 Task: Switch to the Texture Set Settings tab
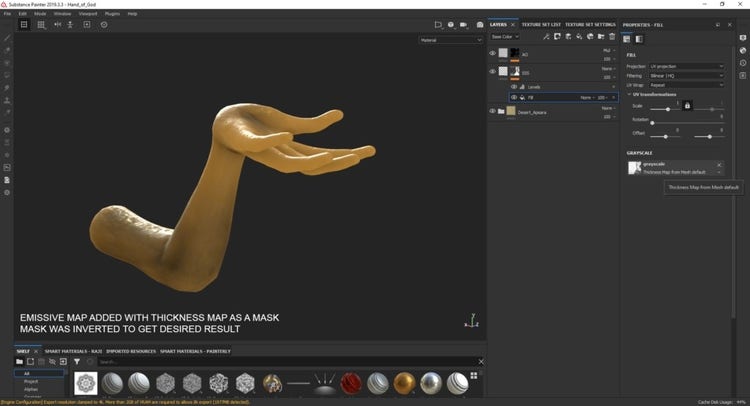click(590, 24)
